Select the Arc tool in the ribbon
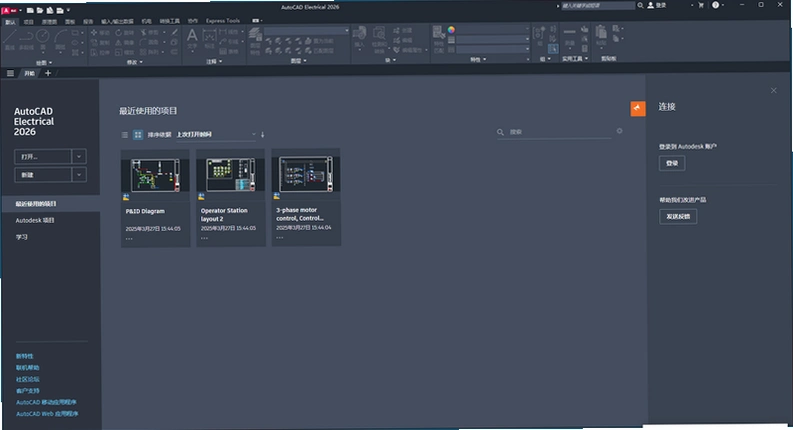This screenshot has height=430, width=793. coord(61,40)
